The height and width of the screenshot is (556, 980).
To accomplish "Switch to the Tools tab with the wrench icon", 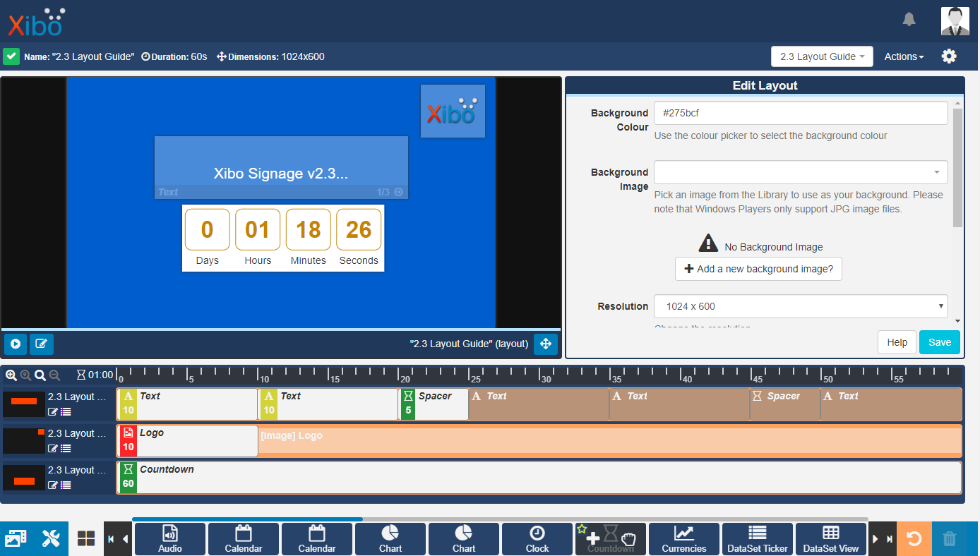I will [x=51, y=539].
